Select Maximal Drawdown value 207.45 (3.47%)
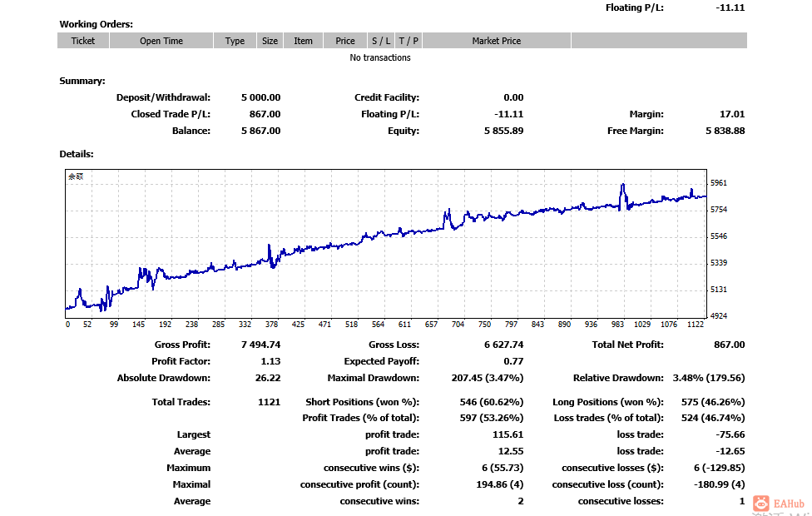Viewport: 812px width, 516px height. [x=488, y=378]
